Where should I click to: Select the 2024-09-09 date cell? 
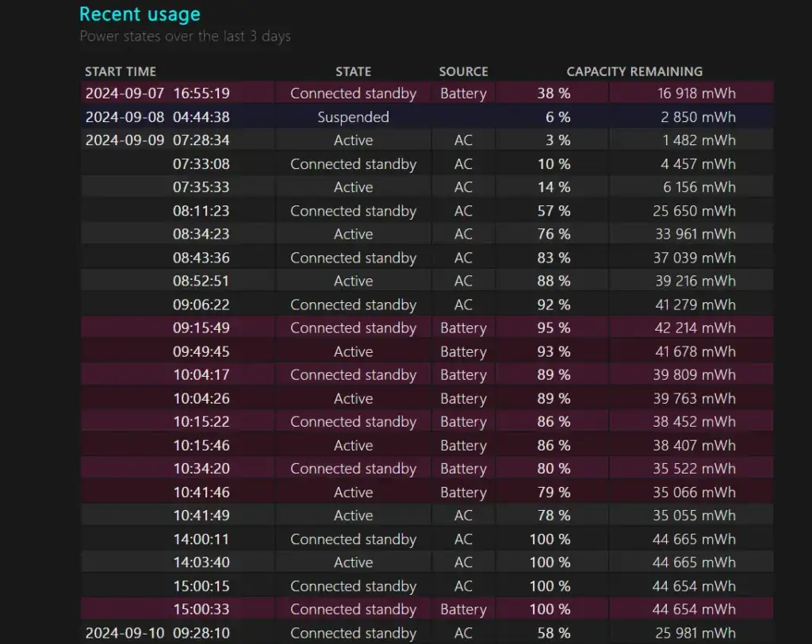(x=124, y=140)
